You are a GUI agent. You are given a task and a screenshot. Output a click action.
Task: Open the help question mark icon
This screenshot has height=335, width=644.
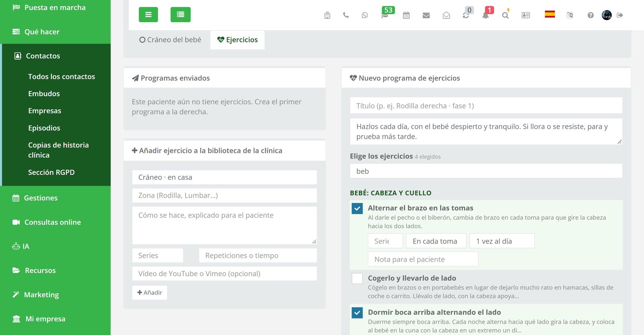pos(590,15)
